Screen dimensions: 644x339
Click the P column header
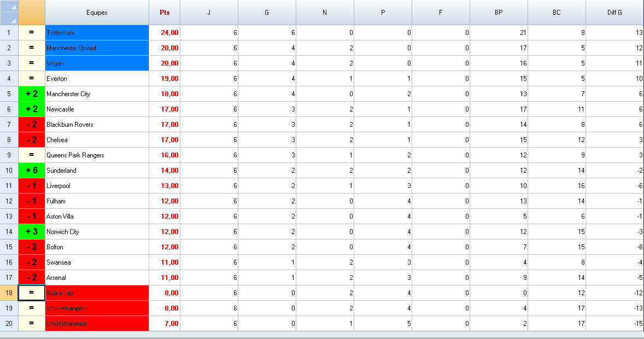383,13
